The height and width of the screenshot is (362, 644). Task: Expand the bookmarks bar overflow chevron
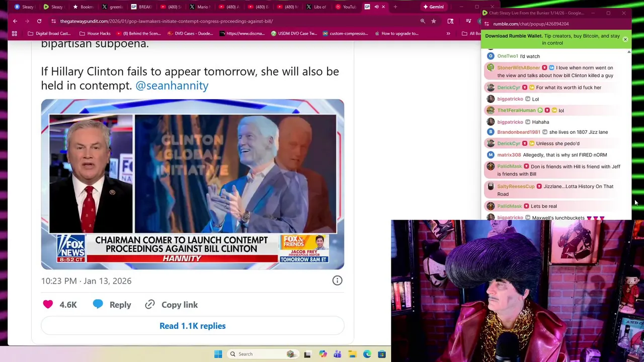[448, 34]
